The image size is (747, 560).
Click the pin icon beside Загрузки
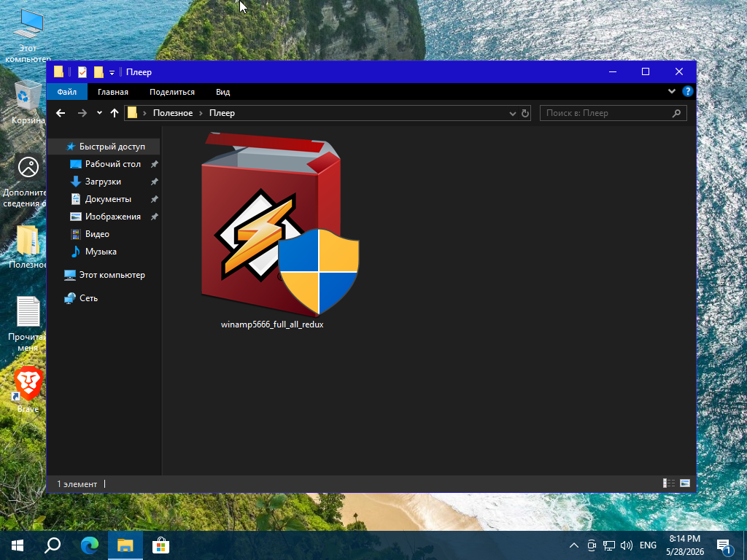pyautogui.click(x=155, y=182)
